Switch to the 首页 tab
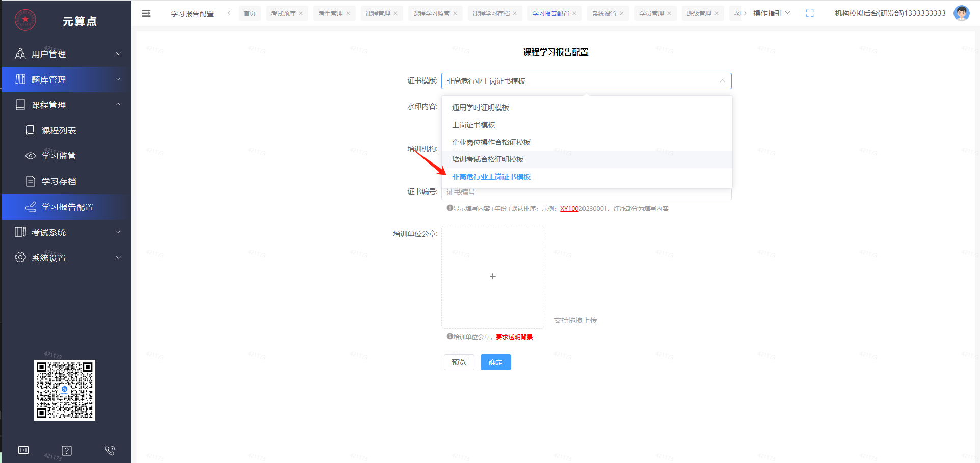The width and height of the screenshot is (980, 463). 250,13
